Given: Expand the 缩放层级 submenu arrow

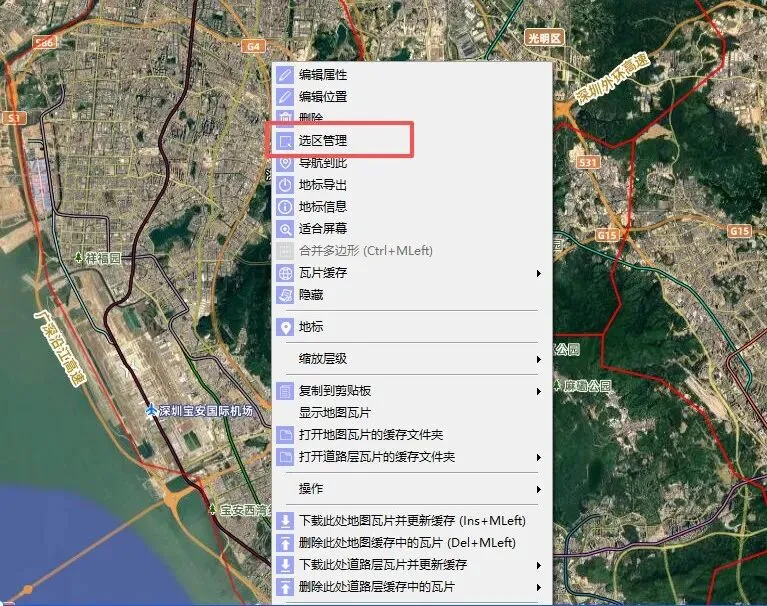Looking at the screenshot, I should click(x=539, y=359).
